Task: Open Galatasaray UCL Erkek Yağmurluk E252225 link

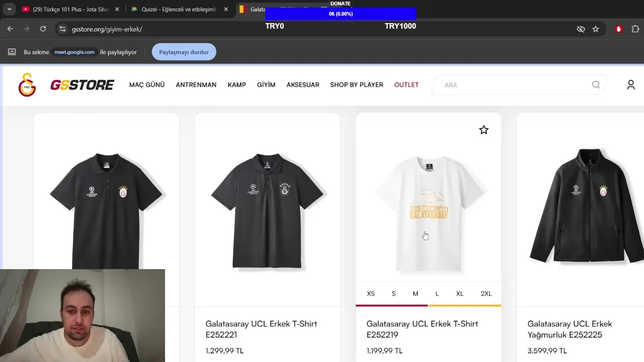Action: [570, 329]
